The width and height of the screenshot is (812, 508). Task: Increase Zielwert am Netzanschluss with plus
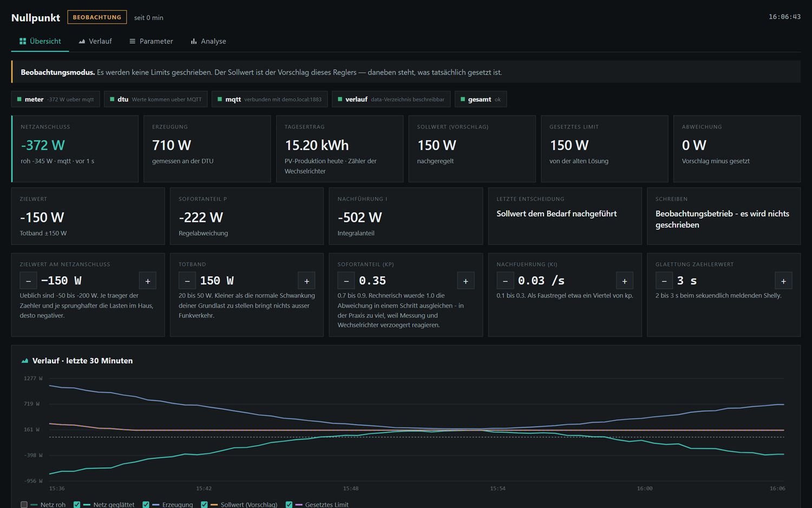[x=148, y=281]
